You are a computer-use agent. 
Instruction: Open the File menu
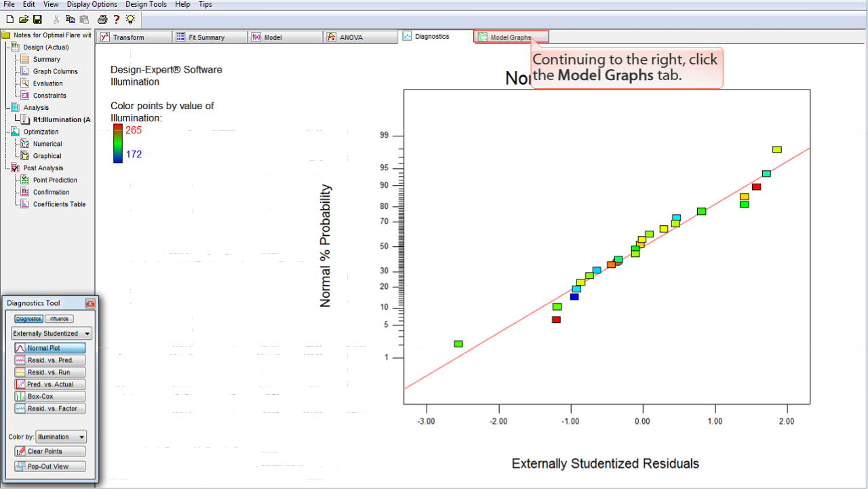tap(9, 4)
